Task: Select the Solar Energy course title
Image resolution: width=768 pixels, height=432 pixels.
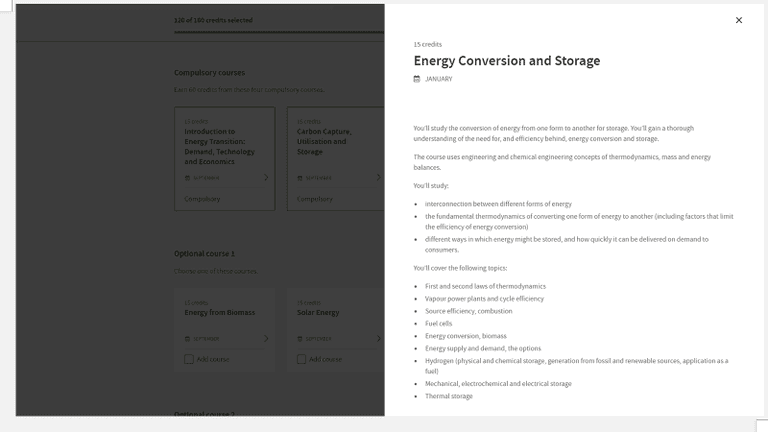Action: click(x=318, y=312)
